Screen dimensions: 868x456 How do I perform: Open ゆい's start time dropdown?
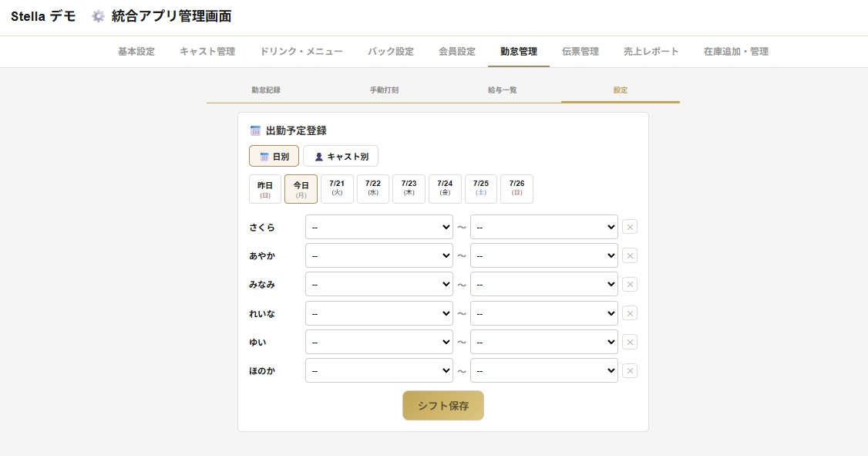click(x=379, y=342)
